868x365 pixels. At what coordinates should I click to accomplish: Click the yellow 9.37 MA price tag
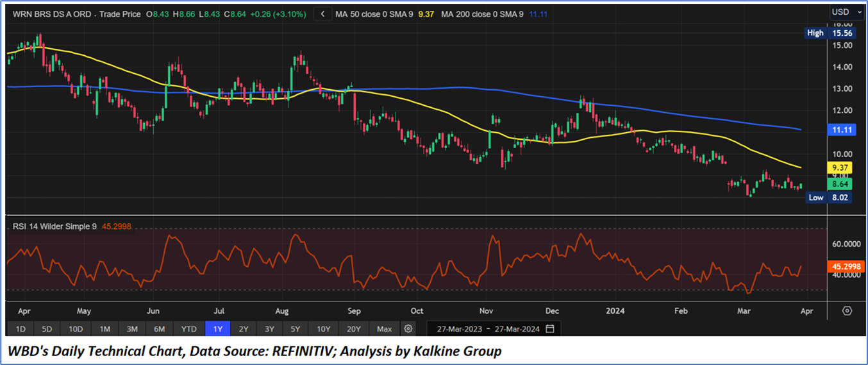point(839,168)
